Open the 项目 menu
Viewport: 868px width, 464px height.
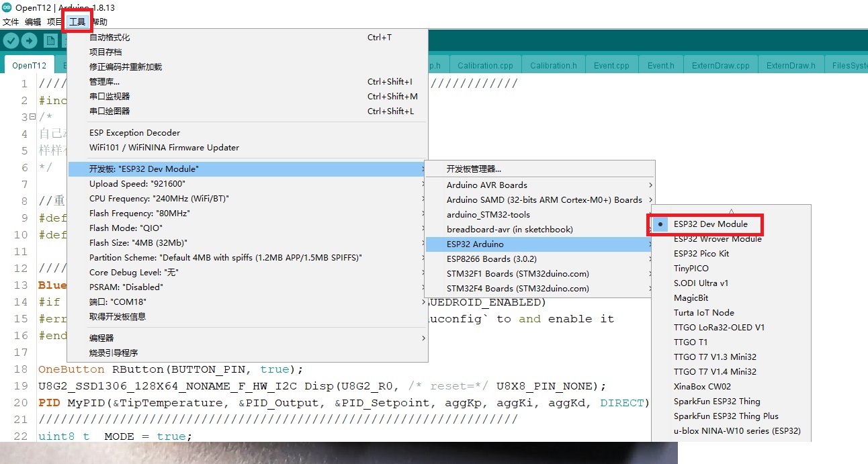[55, 21]
